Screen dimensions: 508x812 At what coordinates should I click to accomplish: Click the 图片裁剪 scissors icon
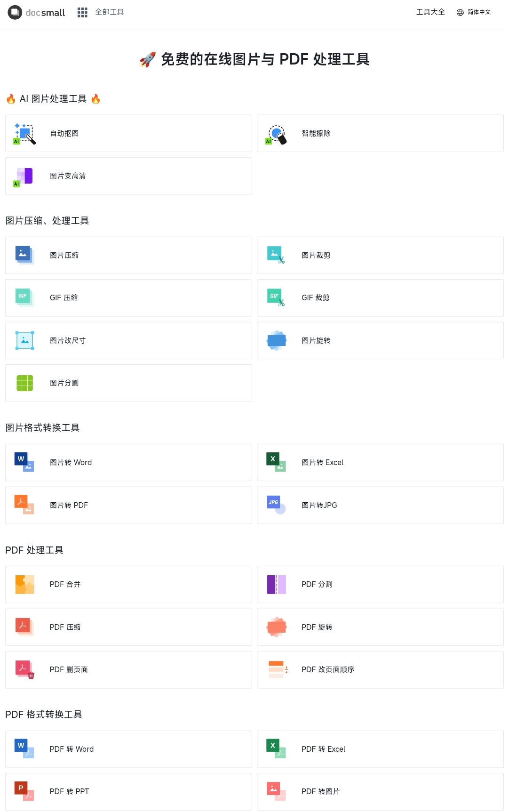pos(276,255)
